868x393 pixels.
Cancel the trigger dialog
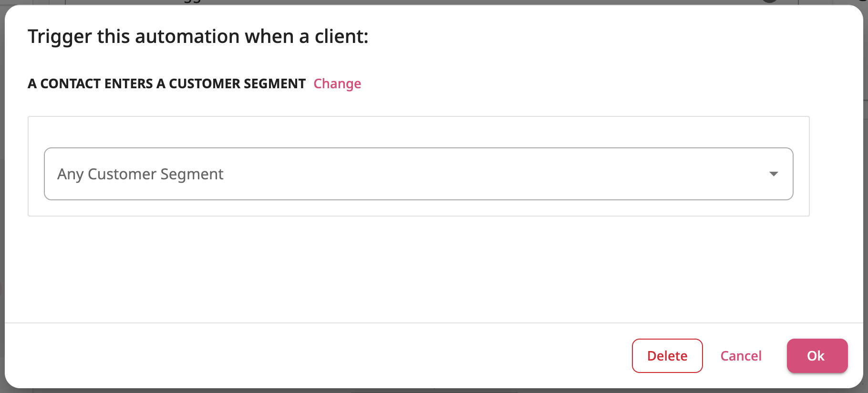pos(741,356)
